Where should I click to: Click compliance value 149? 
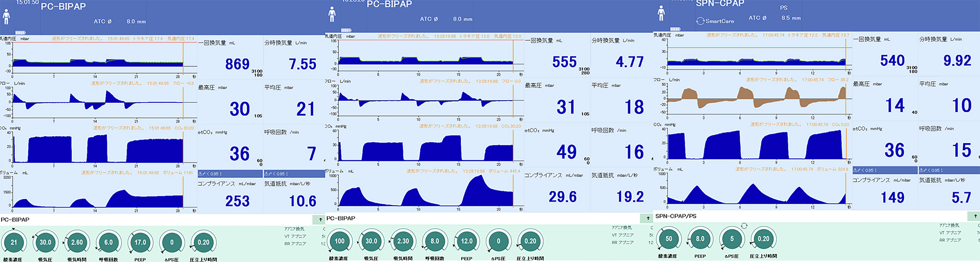892,197
